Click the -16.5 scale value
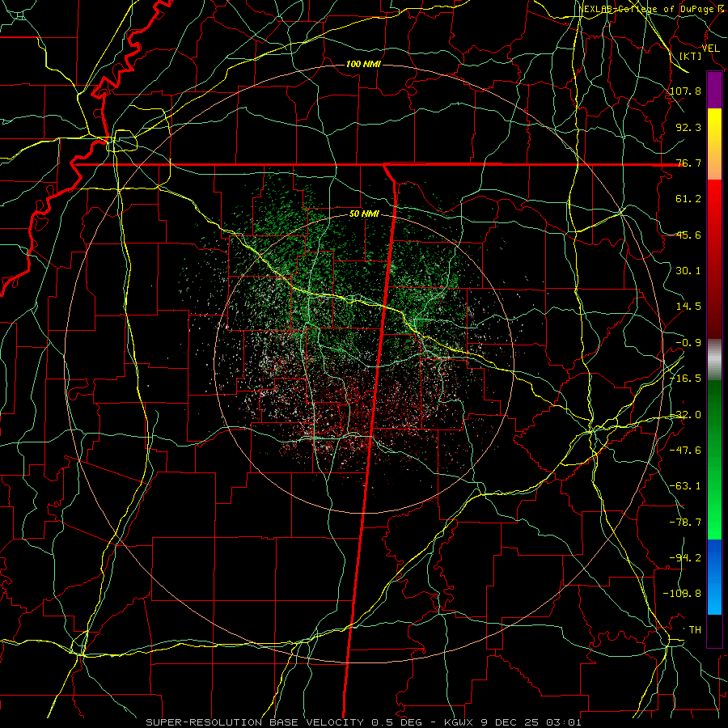Screen dimensions: 728x728 [686, 379]
